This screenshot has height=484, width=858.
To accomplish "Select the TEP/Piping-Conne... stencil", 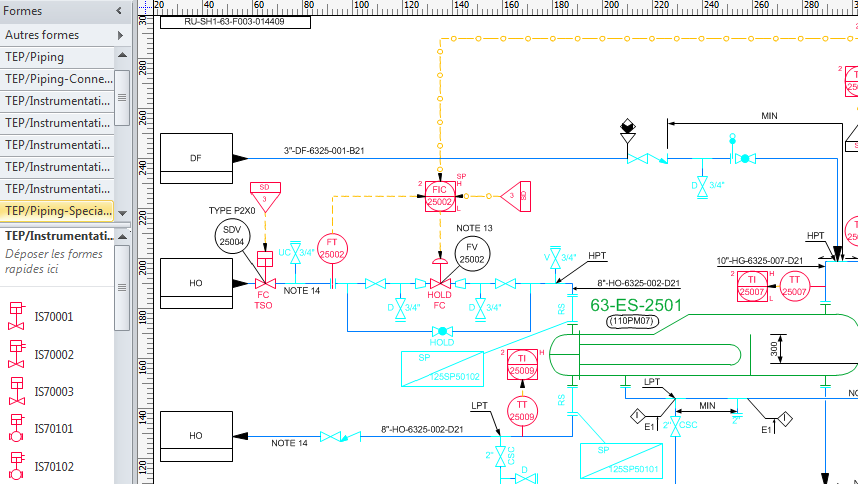I will (57, 79).
